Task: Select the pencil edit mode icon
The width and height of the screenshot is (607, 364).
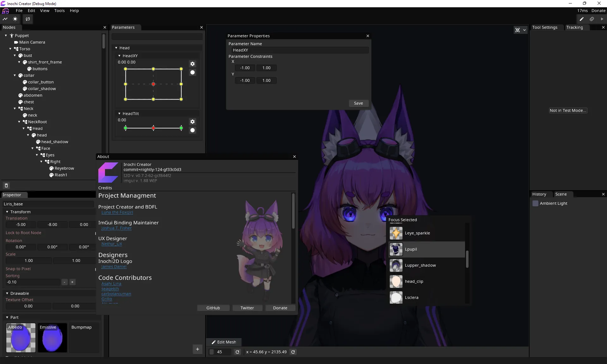Action: click(x=581, y=19)
